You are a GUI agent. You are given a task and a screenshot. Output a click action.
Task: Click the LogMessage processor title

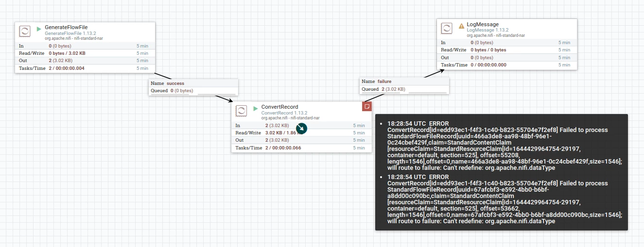[x=483, y=24]
